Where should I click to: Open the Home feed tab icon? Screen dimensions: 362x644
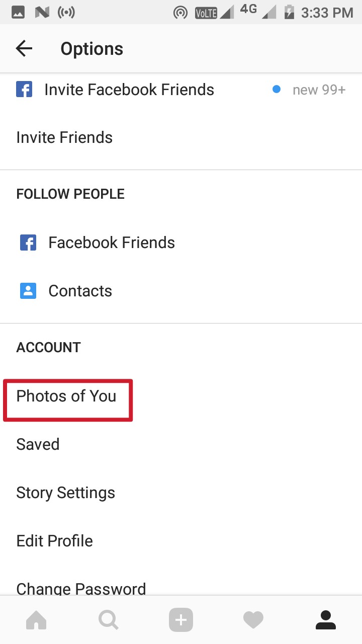[x=36, y=620]
